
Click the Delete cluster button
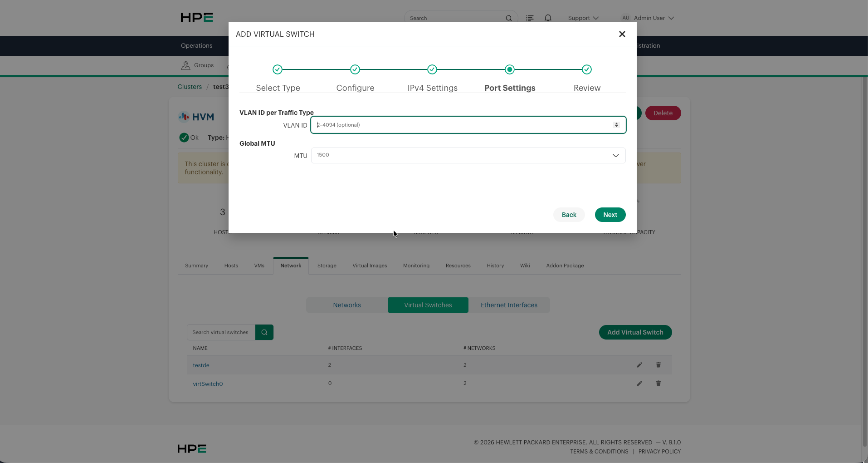(663, 113)
